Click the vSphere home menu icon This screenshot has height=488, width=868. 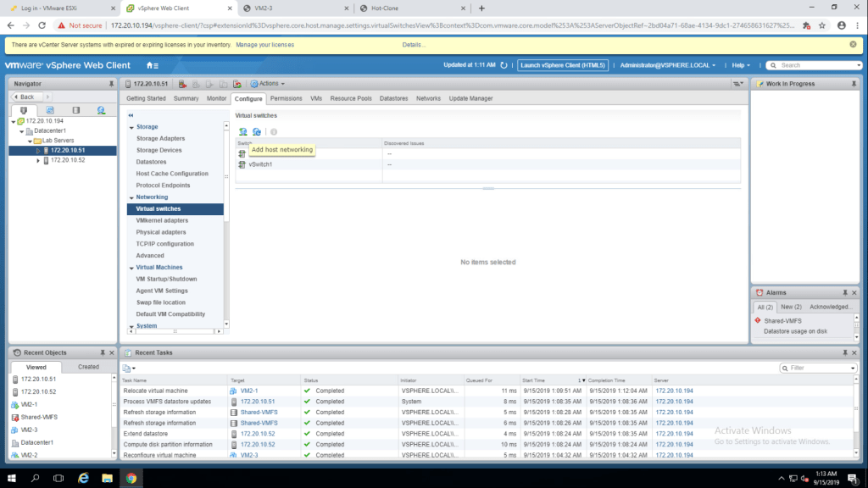click(153, 65)
